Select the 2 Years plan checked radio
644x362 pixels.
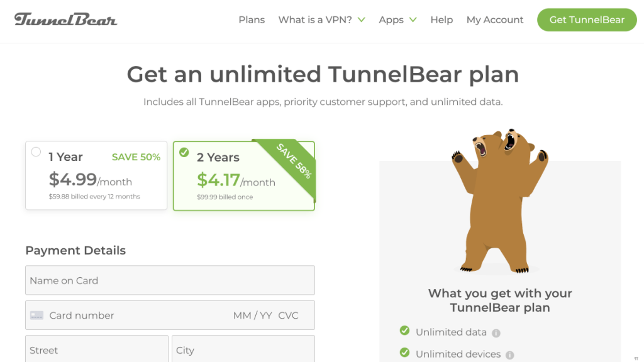coord(184,152)
